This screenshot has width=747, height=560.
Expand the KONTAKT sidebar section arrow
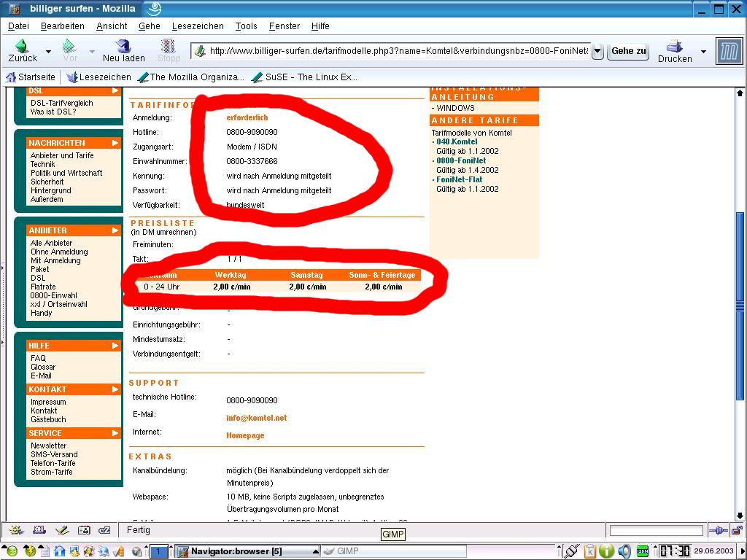[115, 389]
